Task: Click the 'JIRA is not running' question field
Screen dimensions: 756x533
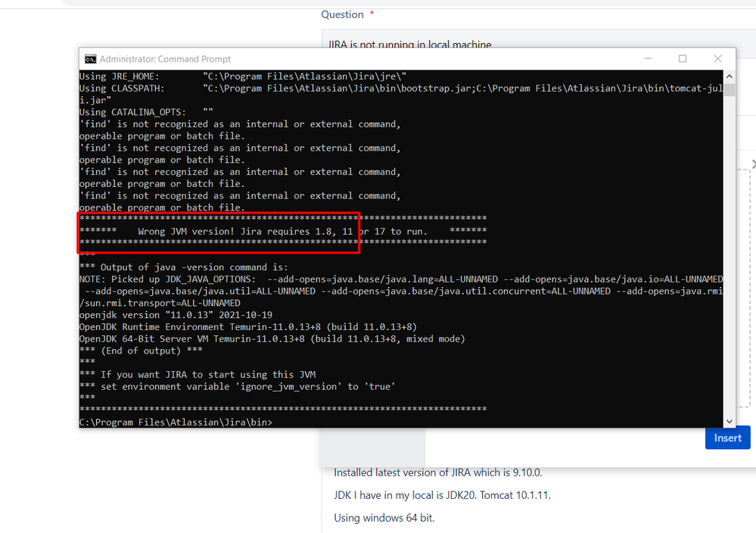Action: (x=539, y=45)
